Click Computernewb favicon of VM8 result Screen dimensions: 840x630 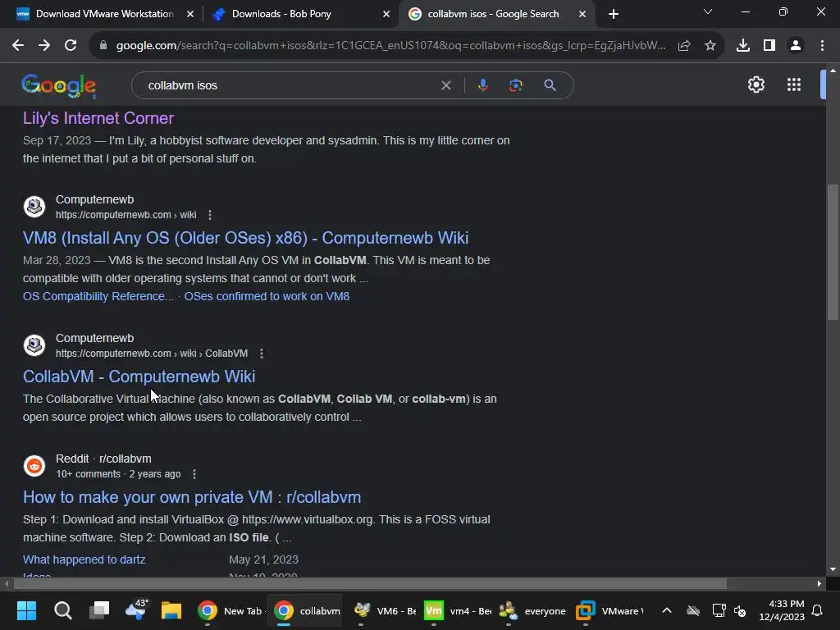34,207
